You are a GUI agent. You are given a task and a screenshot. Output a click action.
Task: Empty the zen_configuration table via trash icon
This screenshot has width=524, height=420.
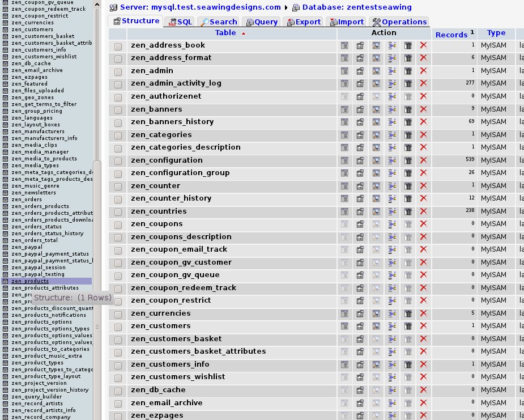[x=408, y=160]
